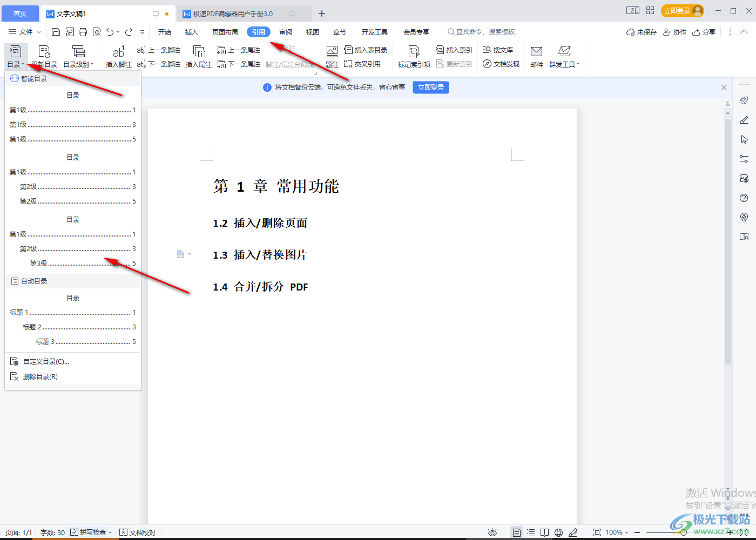Click the book search icon in right sidebar

click(744, 237)
